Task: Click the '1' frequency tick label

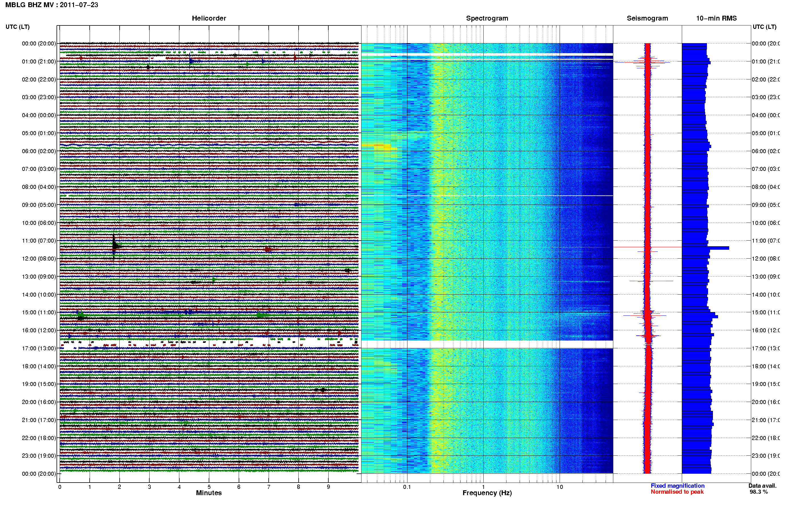Action: (483, 487)
